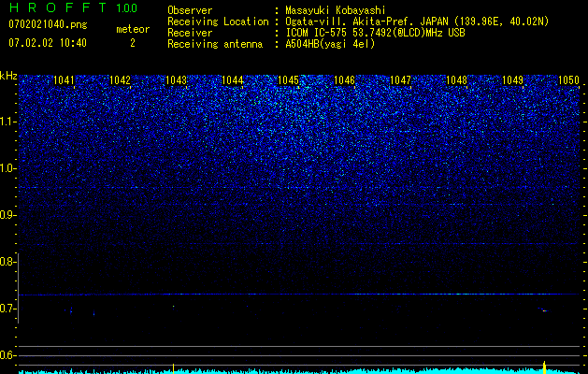The height and width of the screenshot is (374, 588).
Task: Click the HROFFT 1.00 program title
Action: (73, 7)
